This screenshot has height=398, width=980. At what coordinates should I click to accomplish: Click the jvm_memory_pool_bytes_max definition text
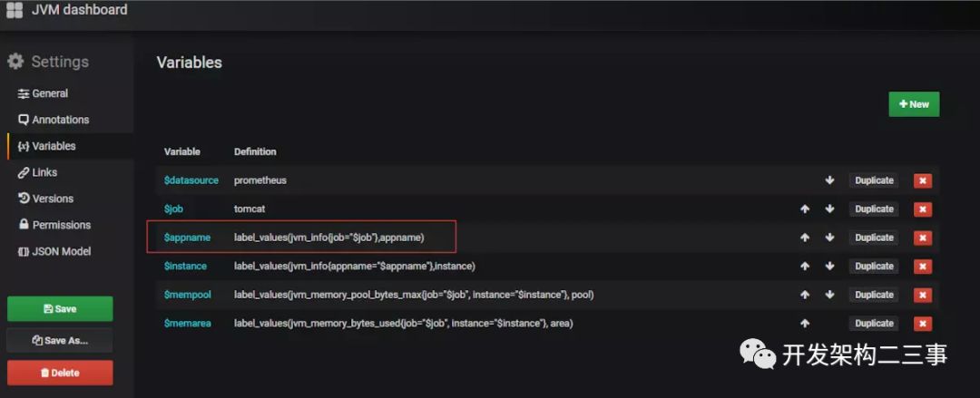pyautogui.click(x=414, y=295)
